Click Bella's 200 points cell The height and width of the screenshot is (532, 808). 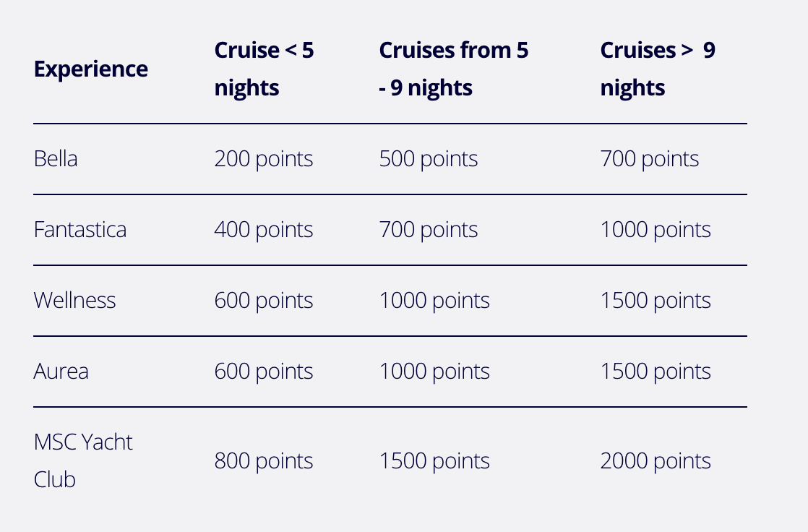264,159
